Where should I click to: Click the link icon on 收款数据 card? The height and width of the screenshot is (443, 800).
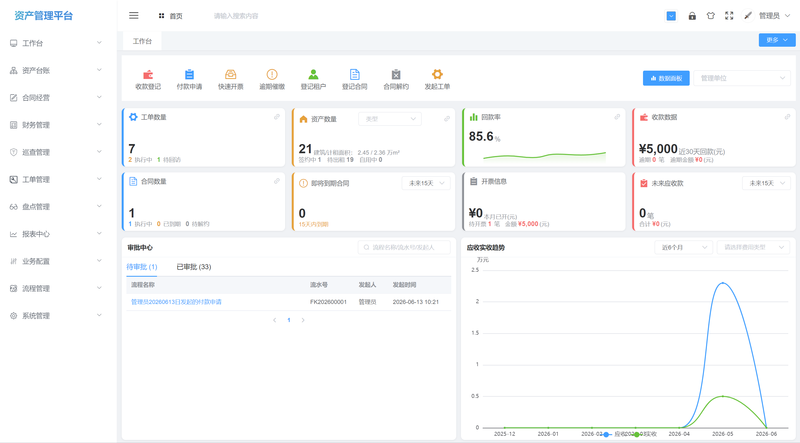pyautogui.click(x=787, y=117)
